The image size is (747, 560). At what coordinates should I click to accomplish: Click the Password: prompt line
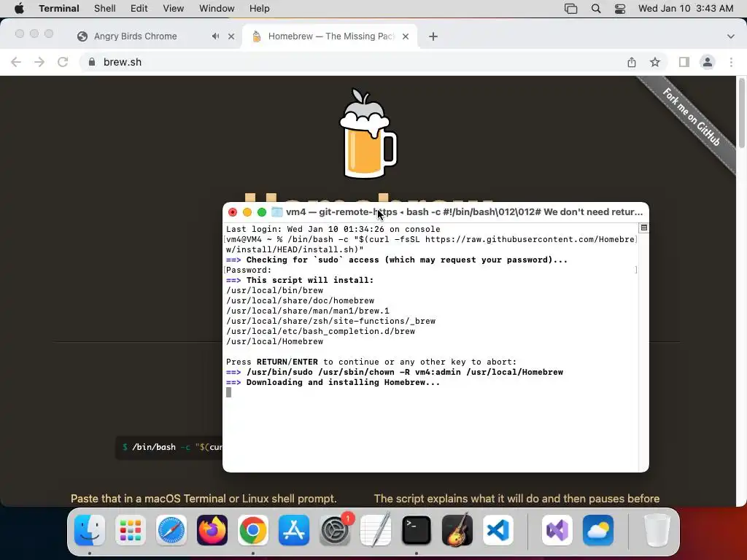pyautogui.click(x=249, y=270)
